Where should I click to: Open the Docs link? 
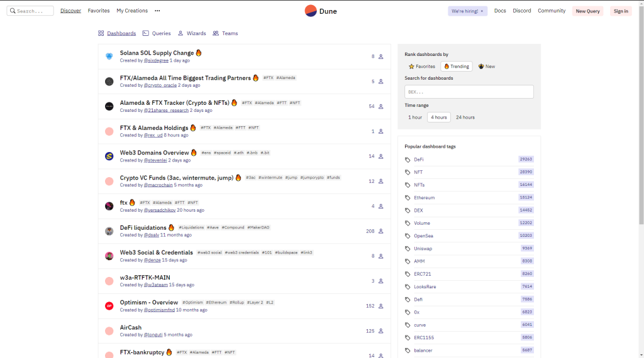[500, 11]
